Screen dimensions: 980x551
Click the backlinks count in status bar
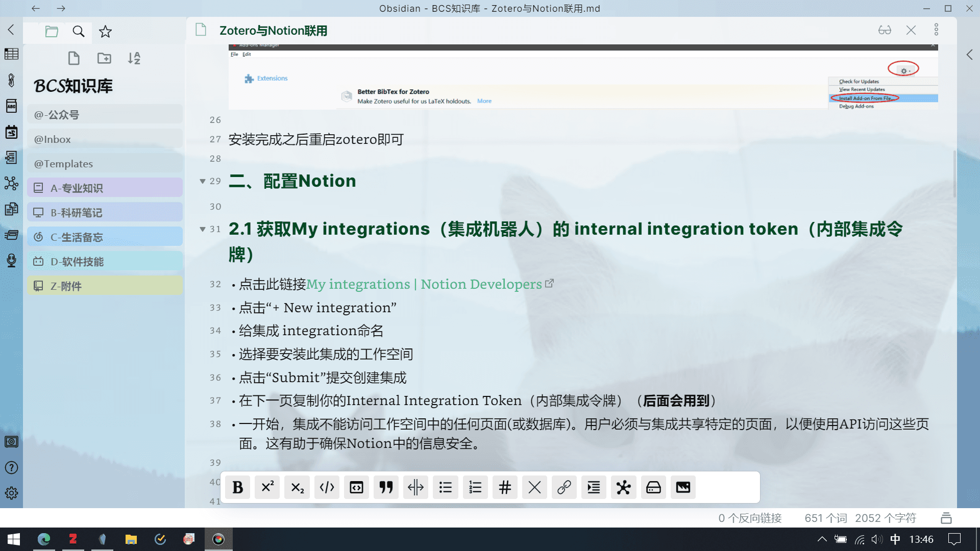click(x=750, y=518)
